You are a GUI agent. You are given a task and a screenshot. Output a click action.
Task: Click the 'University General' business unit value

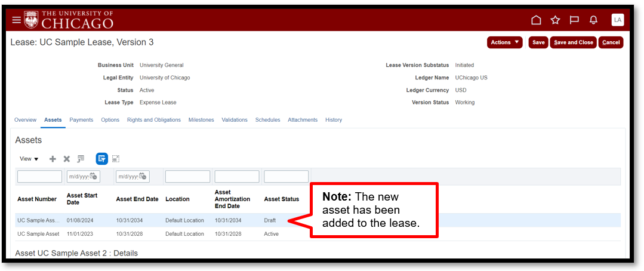161,65
